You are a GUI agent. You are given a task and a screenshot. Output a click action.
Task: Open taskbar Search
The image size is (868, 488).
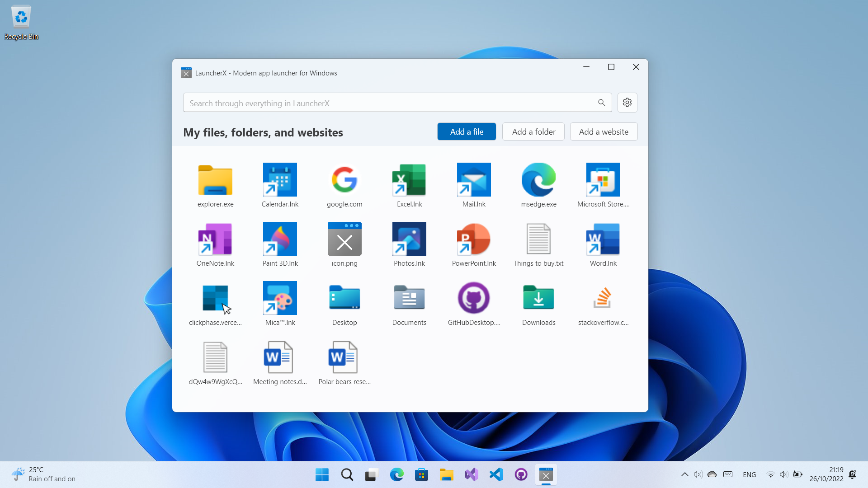coord(347,474)
